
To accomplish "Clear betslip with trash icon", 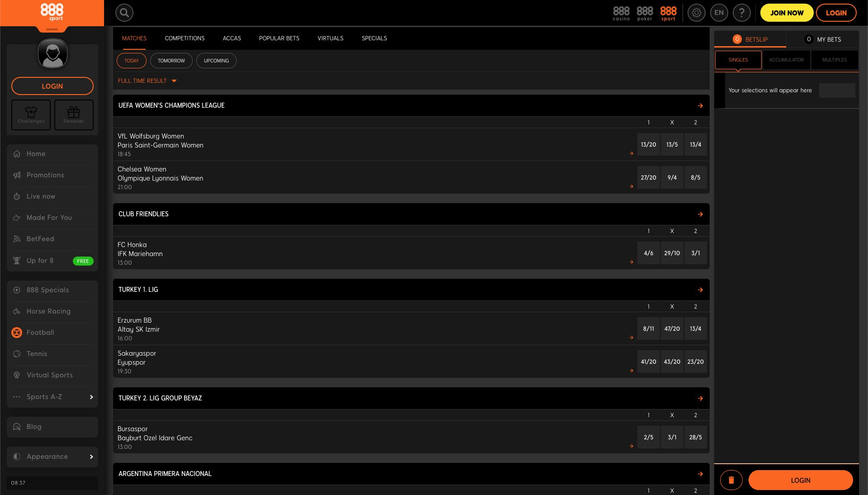I will click(731, 480).
